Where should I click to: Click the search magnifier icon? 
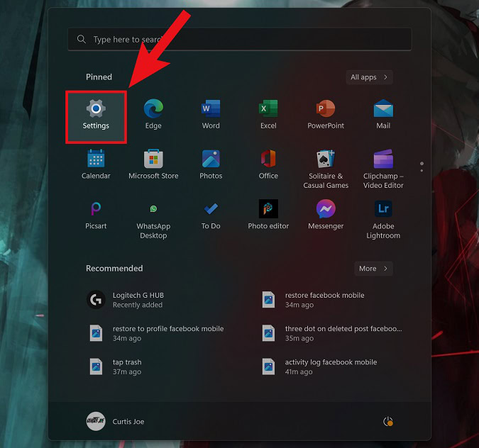[82, 39]
